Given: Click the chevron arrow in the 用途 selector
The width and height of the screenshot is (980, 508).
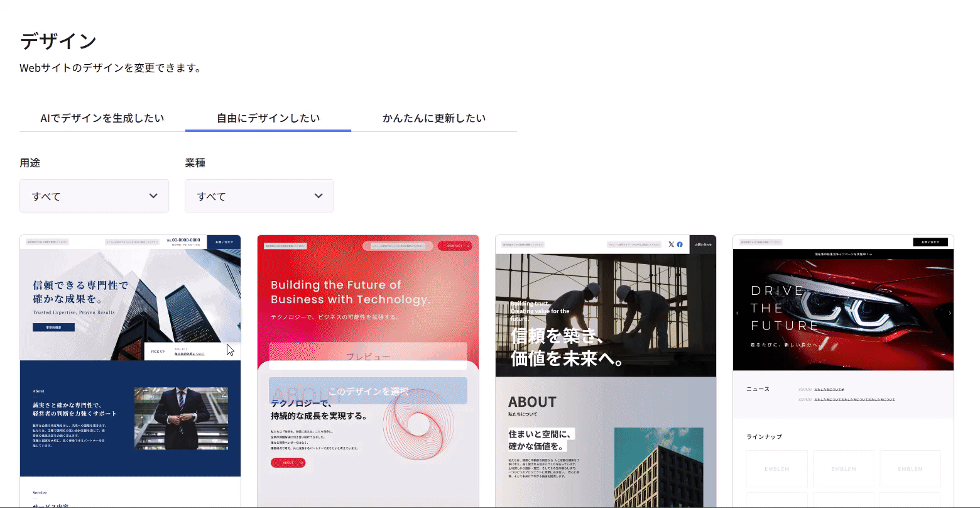Looking at the screenshot, I should (x=153, y=196).
